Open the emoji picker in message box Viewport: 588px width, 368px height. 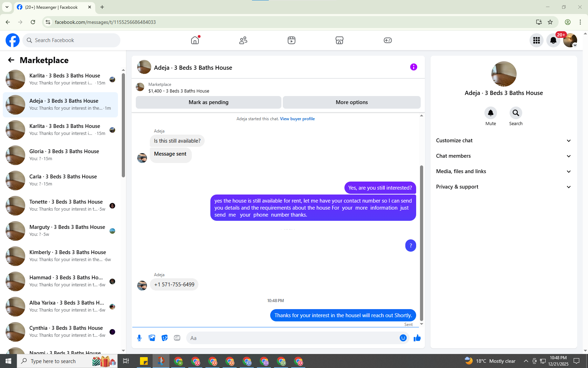coord(403,338)
